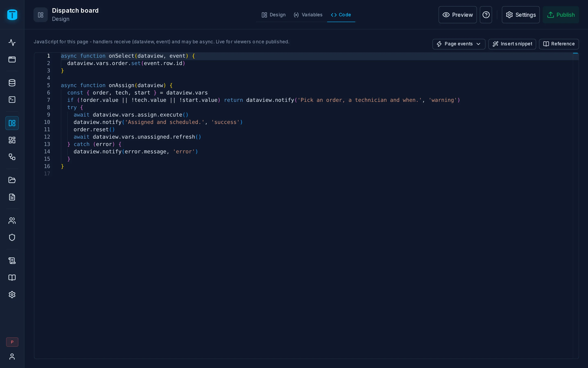Click the catch keyword on line 13

click(81, 144)
